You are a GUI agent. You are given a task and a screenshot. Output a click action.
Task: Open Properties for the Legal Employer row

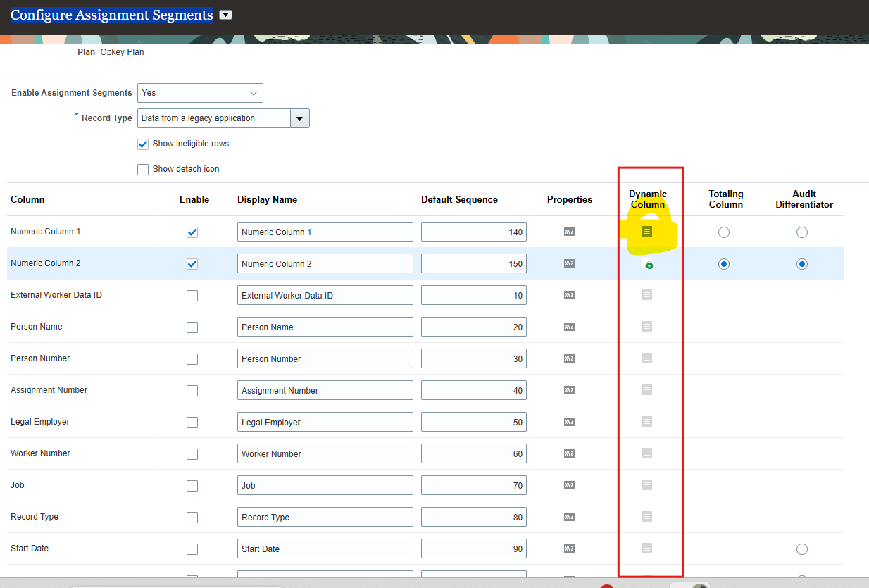tap(569, 421)
